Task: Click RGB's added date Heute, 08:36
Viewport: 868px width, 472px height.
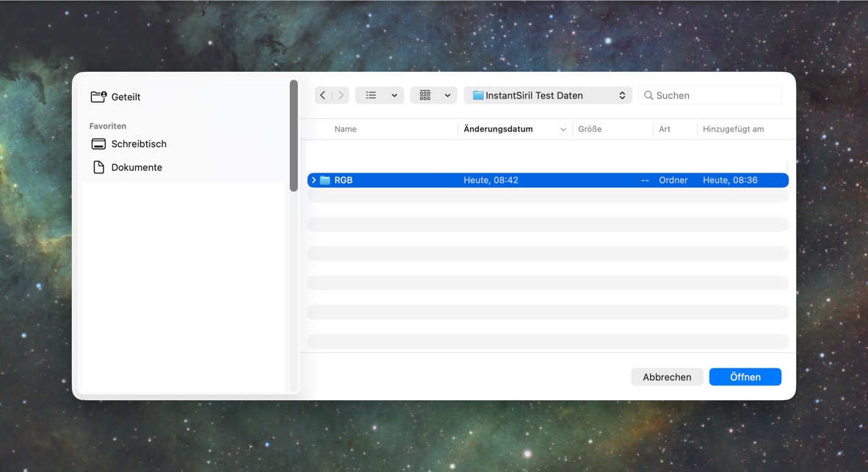Action: 730,180
